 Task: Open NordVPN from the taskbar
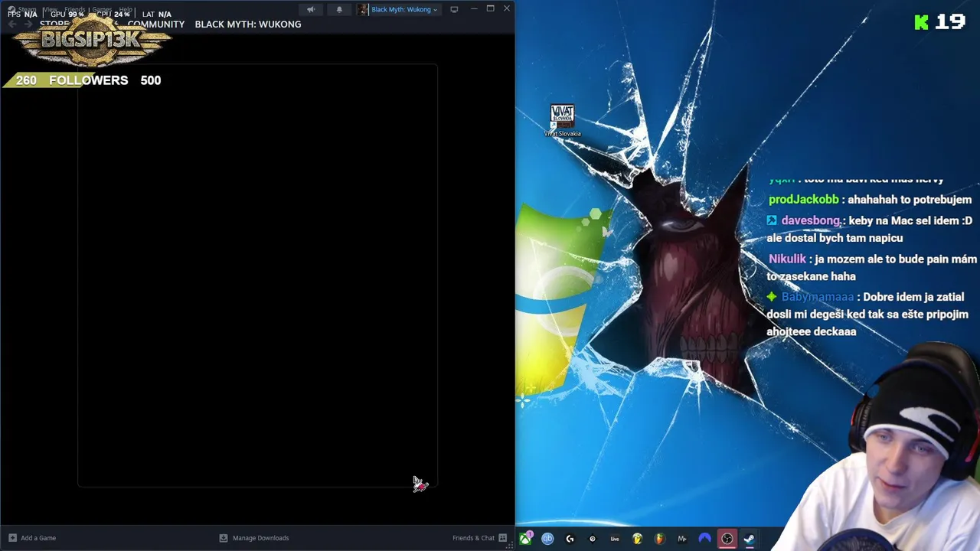pyautogui.click(x=704, y=539)
